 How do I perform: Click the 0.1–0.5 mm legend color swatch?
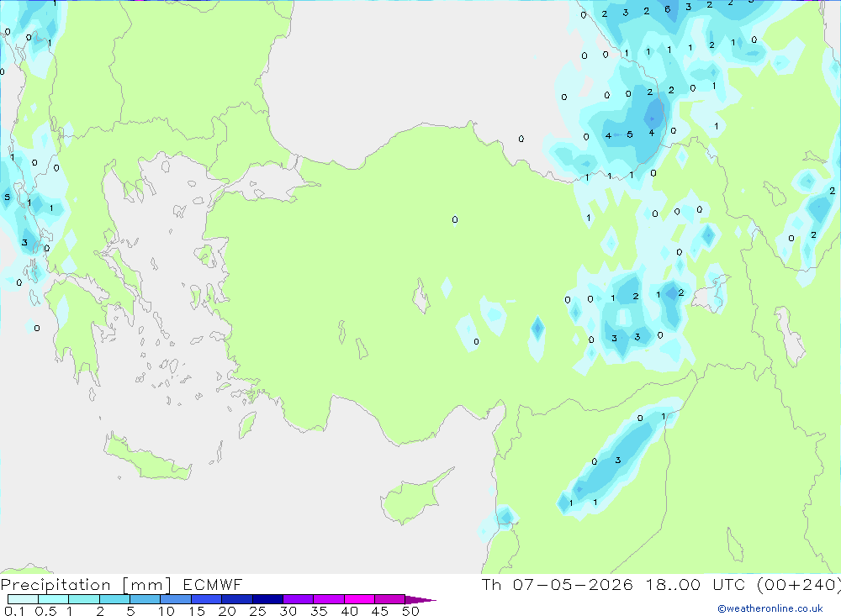(23, 599)
